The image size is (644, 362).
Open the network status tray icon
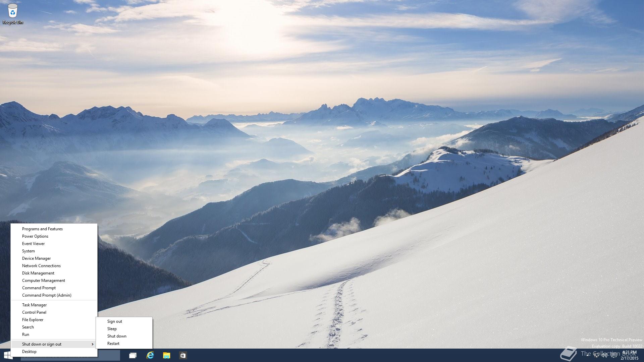(x=596, y=355)
